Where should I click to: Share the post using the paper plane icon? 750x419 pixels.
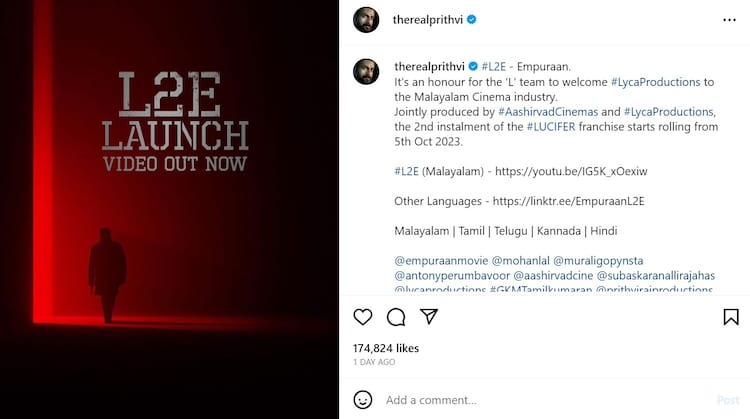tap(429, 317)
